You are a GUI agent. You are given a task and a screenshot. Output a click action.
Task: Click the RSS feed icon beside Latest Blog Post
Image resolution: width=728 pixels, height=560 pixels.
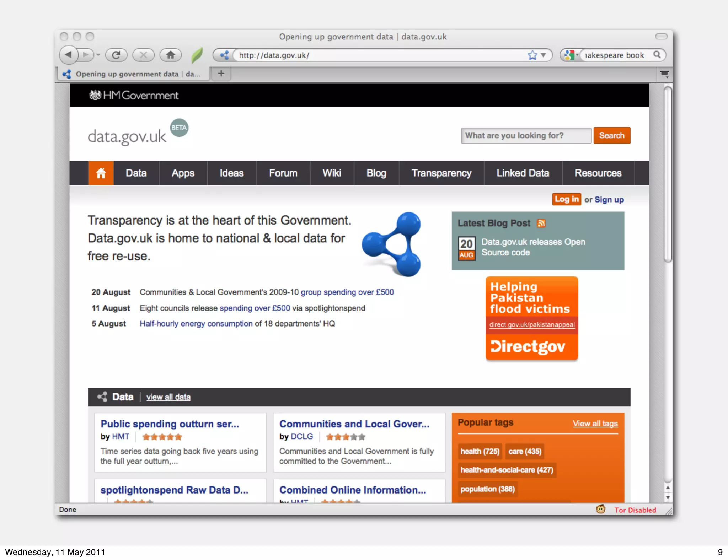pos(541,223)
